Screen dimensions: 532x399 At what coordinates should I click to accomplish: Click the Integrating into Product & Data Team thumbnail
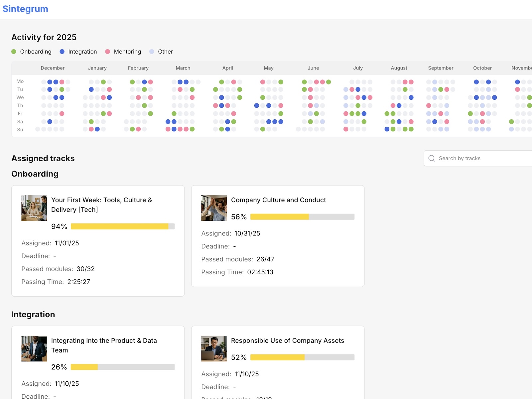[34, 348]
